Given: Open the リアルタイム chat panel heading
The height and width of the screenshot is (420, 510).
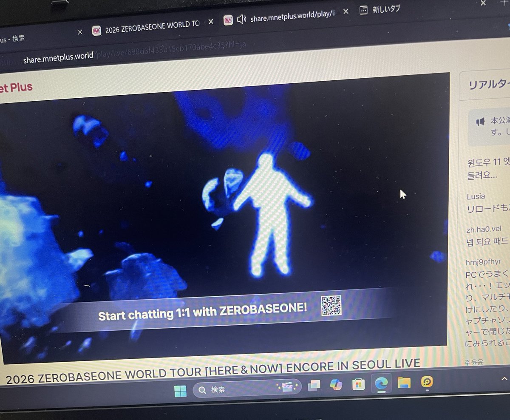Looking at the screenshot, I should point(489,85).
